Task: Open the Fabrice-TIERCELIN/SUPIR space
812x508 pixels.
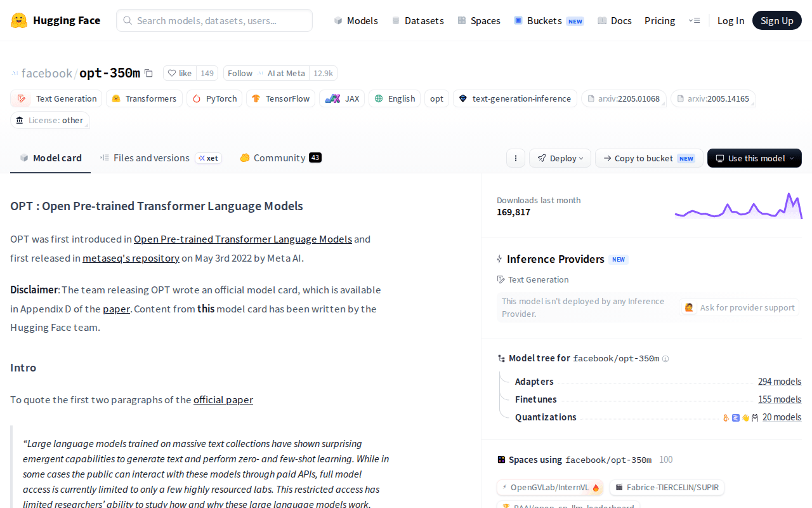Action: pos(667,488)
